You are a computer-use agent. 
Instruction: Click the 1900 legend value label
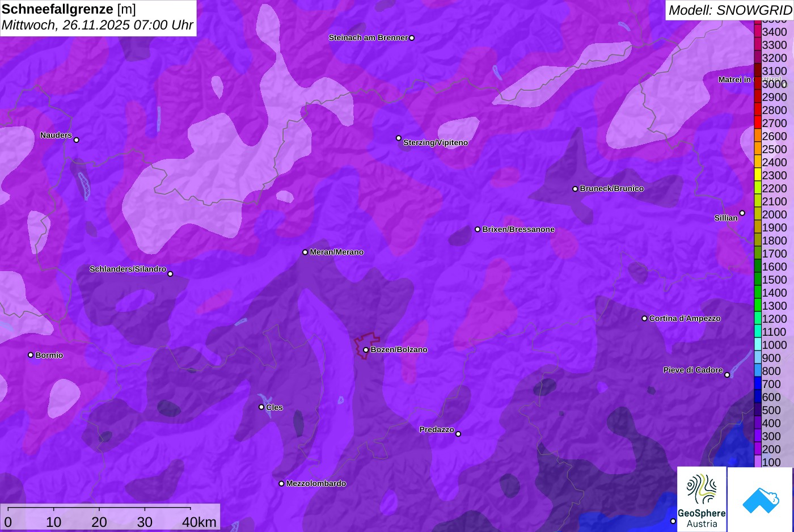pos(774,227)
